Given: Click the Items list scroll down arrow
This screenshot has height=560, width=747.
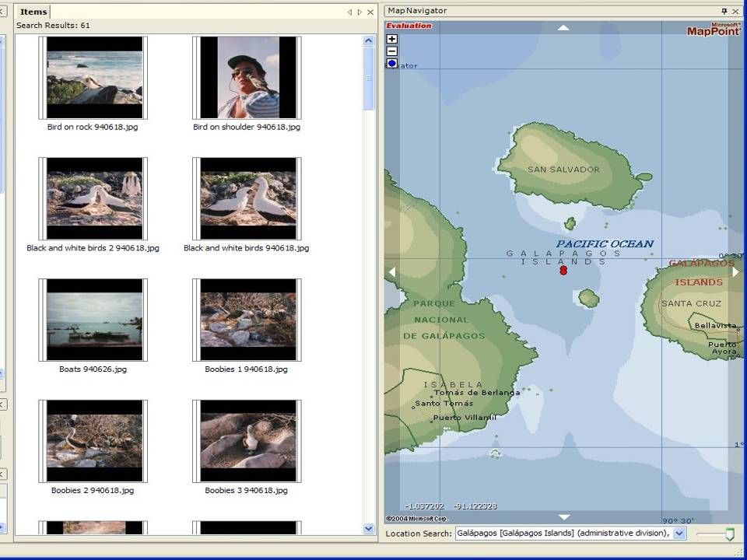Looking at the screenshot, I should coord(368,528).
